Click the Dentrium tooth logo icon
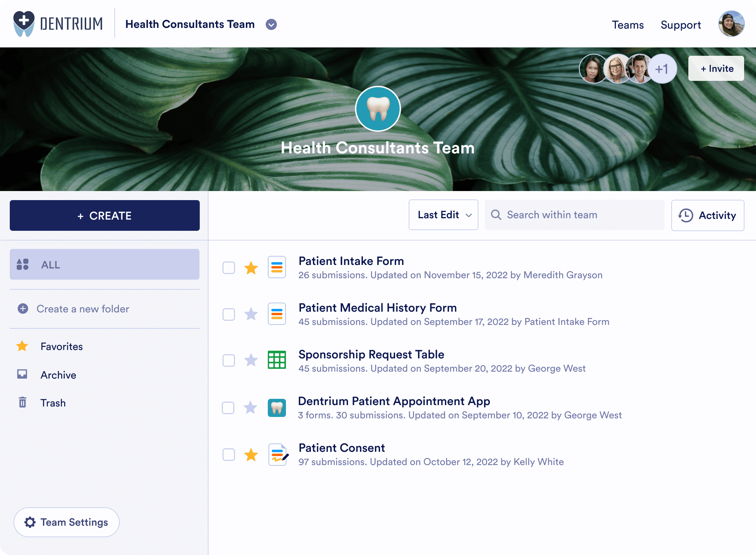Viewport: 756px width, 555px height. (x=24, y=24)
